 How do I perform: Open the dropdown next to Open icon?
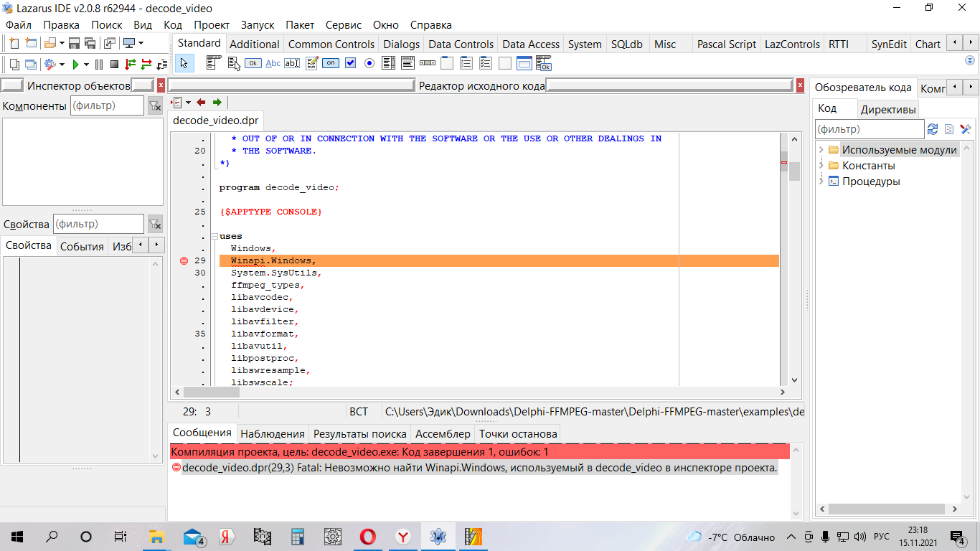point(62,43)
